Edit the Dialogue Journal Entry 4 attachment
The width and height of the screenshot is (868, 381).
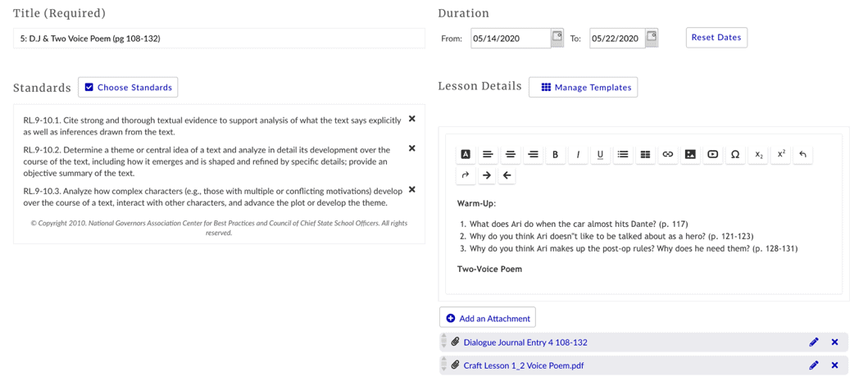point(813,342)
